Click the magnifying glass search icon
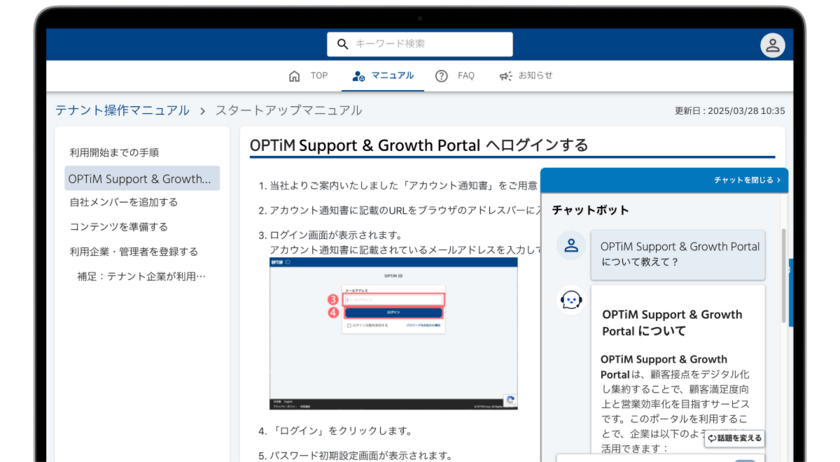840x462 pixels. coord(343,44)
